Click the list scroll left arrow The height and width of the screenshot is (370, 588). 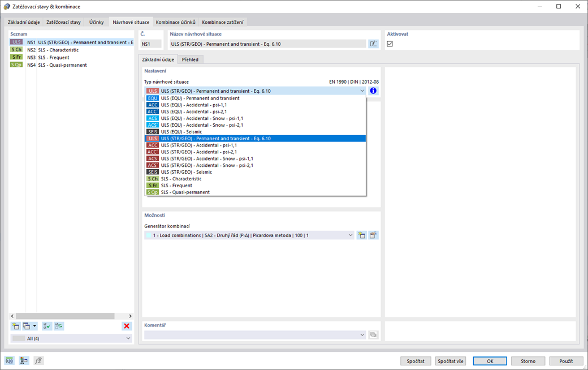(12, 316)
